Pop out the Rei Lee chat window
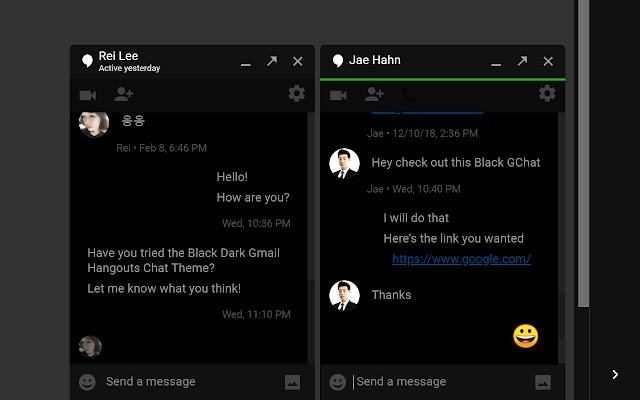The image size is (640, 400). click(272, 61)
